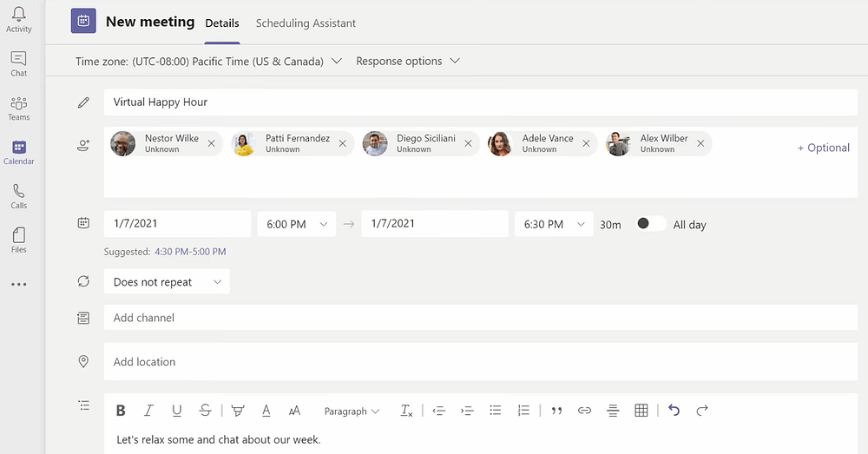Image resolution: width=868 pixels, height=454 pixels.
Task: Switch to the Scheduling Assistant tab
Action: click(306, 23)
